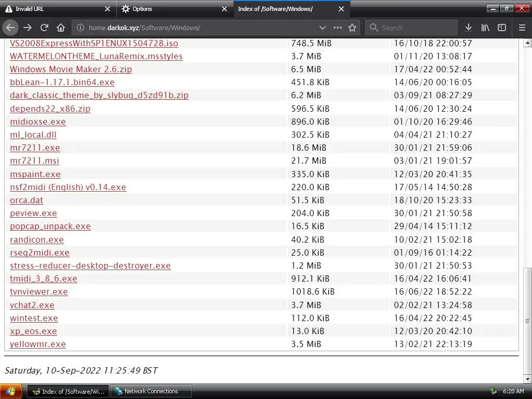Close the Index of /Software/Windows/ tab
Screen dimensions: 532x399
341,9
